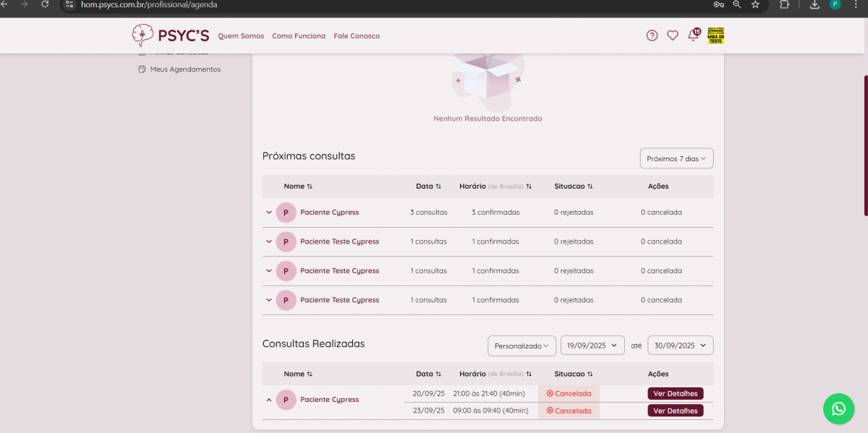Collapse the Paciente Cypress realizadas row

tap(269, 400)
